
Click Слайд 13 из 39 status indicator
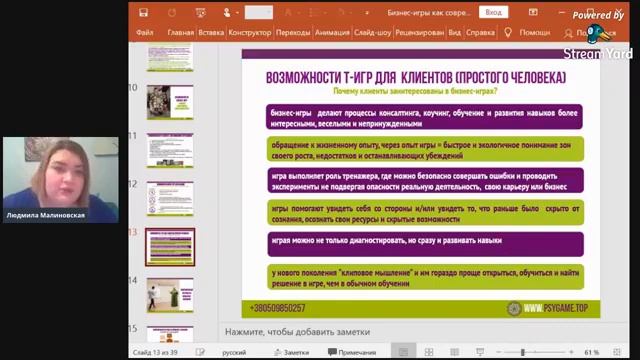[155, 352]
